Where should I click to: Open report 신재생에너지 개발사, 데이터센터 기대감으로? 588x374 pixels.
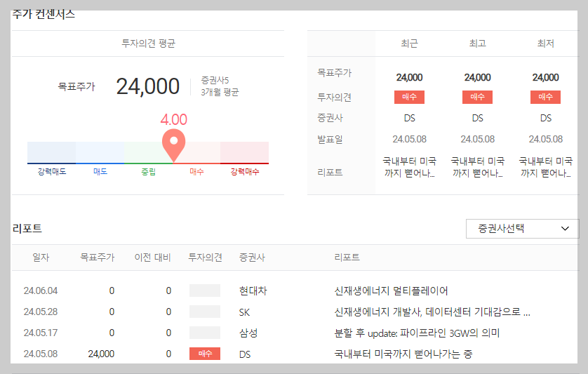[x=432, y=312]
